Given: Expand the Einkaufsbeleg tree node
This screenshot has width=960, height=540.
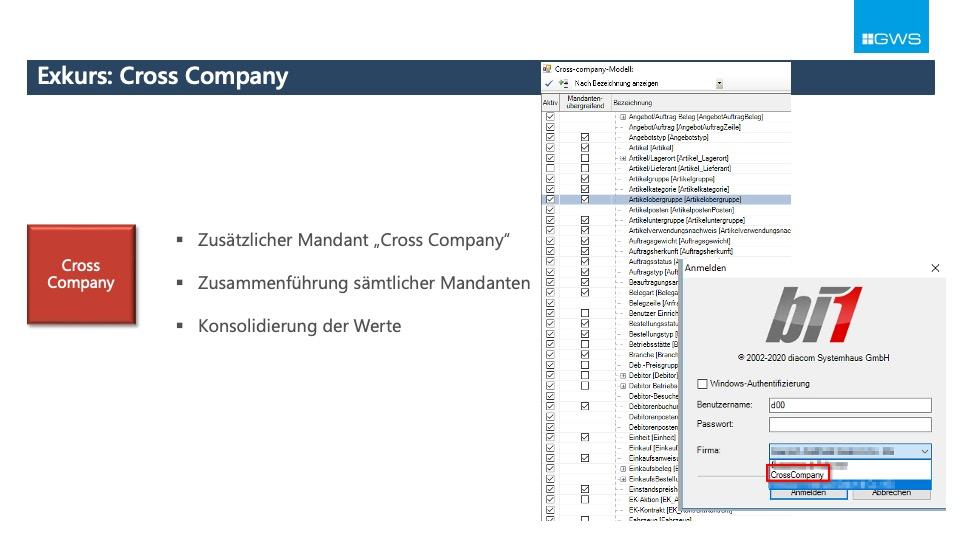Looking at the screenshot, I should tap(623, 468).
